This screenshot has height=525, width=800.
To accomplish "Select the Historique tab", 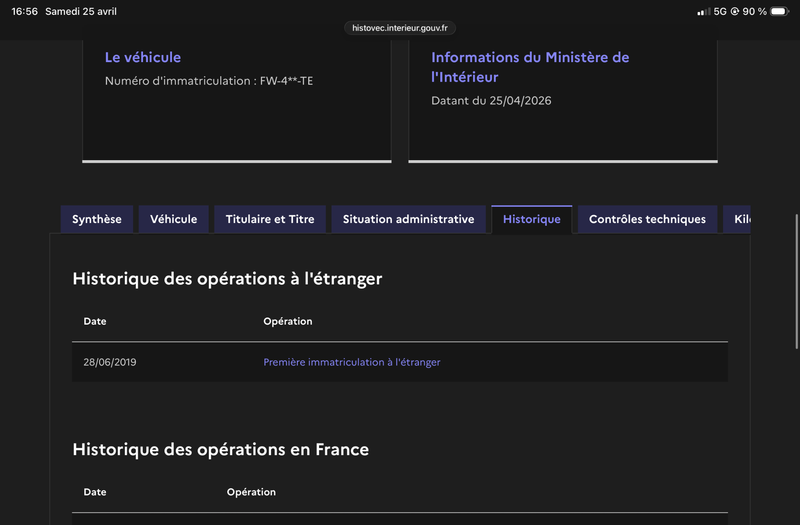I will (x=532, y=220).
